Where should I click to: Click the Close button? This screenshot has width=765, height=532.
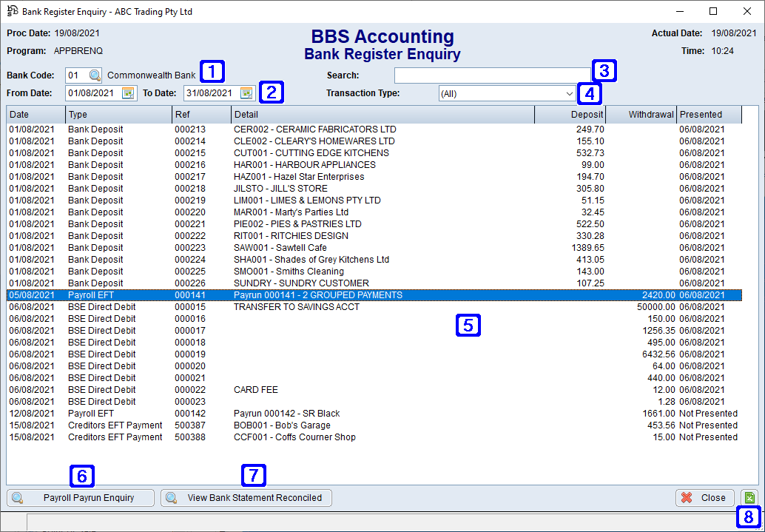click(704, 497)
